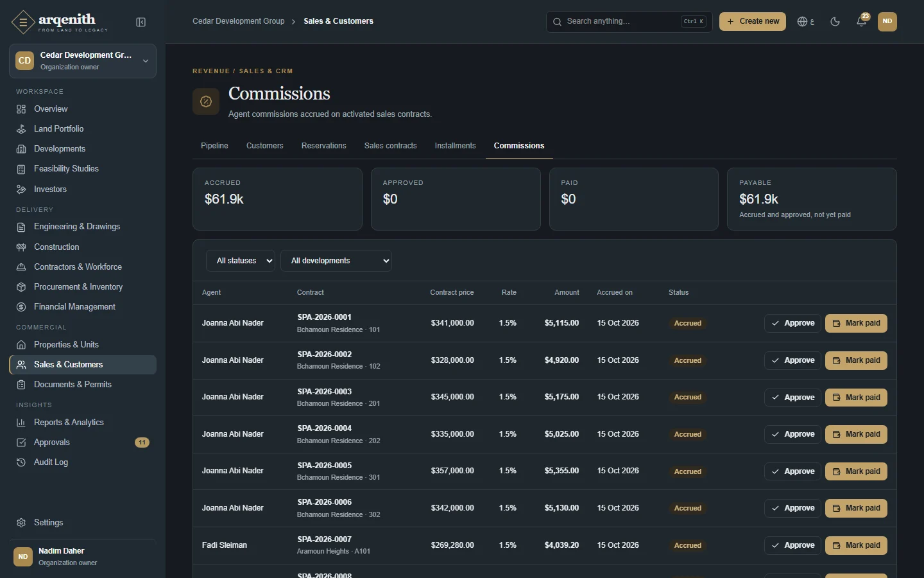924x578 pixels.
Task: Switch to the Pipeline tab
Action: 214,146
